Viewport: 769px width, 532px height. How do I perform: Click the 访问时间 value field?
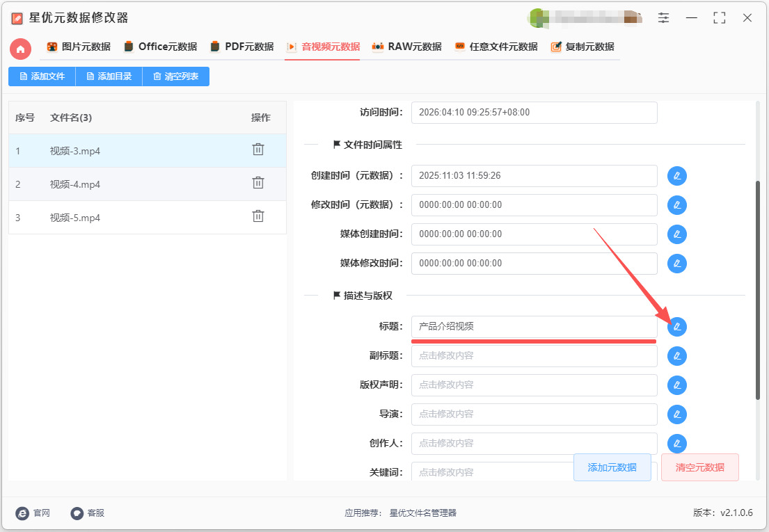click(534, 112)
